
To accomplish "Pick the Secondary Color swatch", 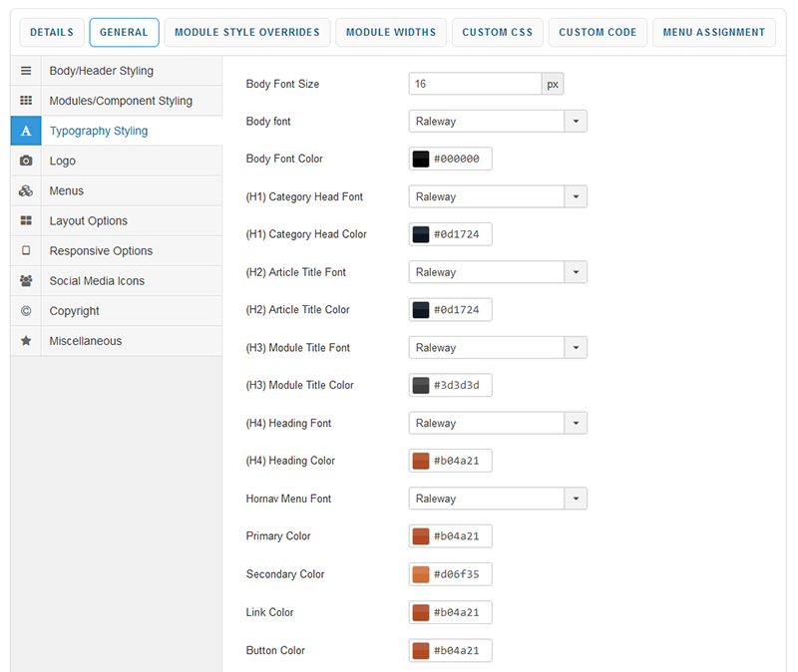I will click(421, 574).
